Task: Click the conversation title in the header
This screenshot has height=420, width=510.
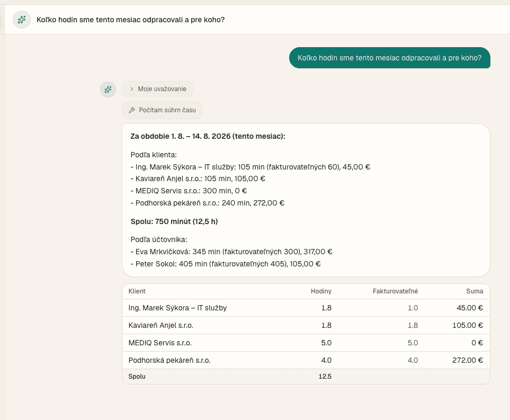Action: 130,20
